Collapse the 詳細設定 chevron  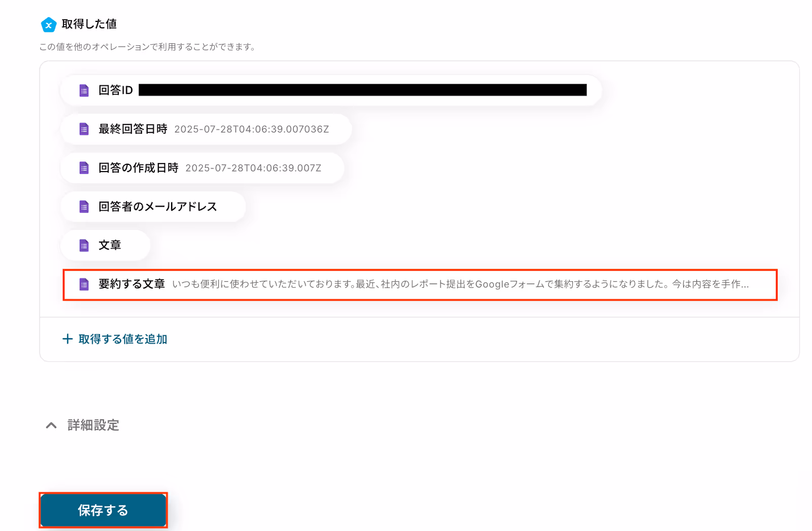pos(51,425)
